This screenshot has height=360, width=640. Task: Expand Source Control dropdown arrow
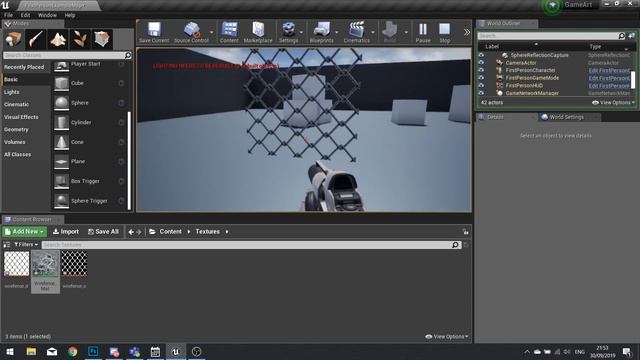pyautogui.click(x=211, y=32)
